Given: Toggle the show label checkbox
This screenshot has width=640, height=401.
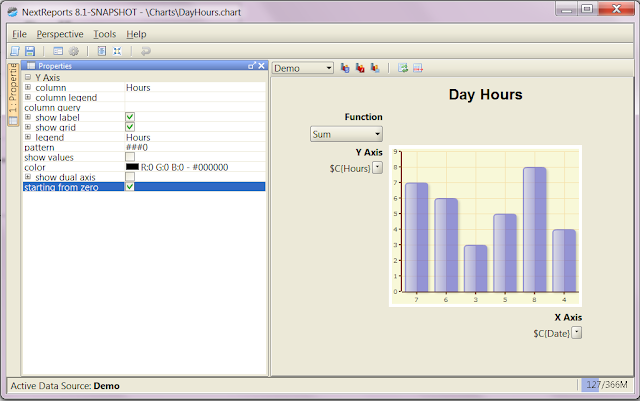Looking at the screenshot, I should point(130,117).
